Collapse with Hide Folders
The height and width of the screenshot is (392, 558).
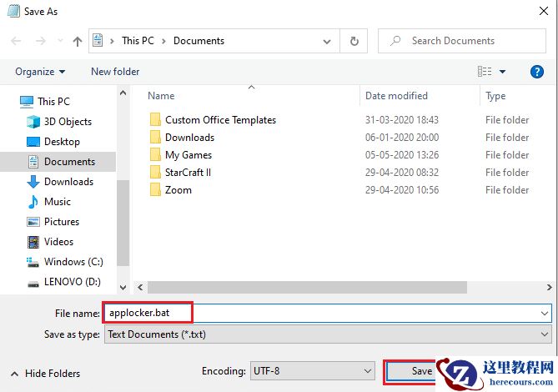[x=46, y=374]
